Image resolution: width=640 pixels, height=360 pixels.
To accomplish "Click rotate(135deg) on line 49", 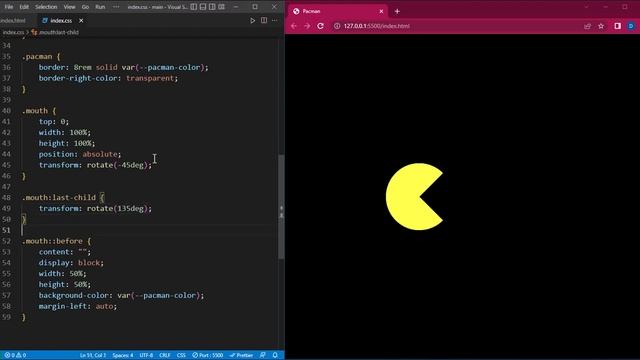I will click(x=117, y=208).
